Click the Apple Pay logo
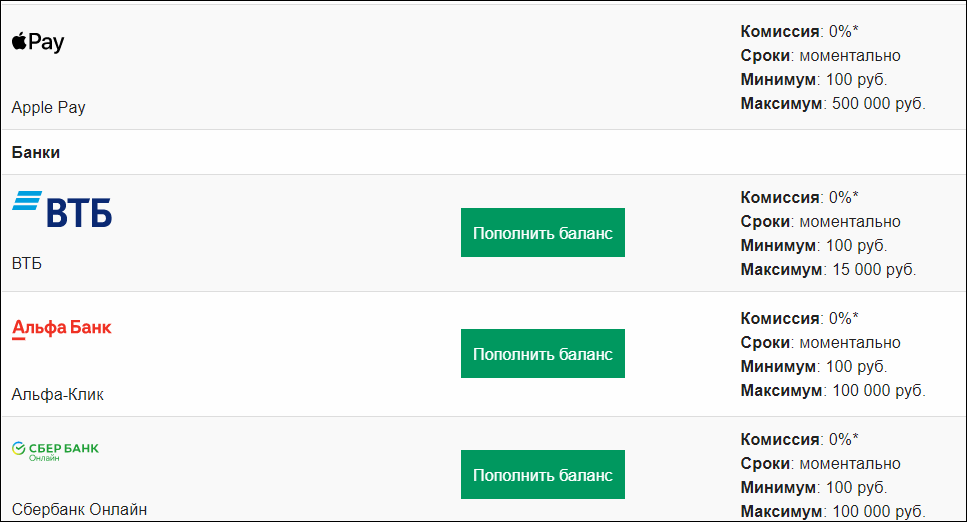The height and width of the screenshot is (522, 967). [38, 42]
